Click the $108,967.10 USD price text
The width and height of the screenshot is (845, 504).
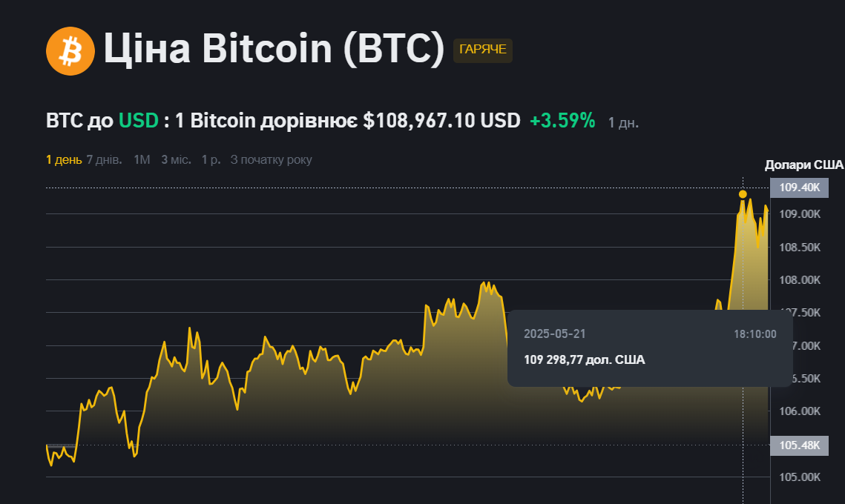tap(441, 121)
